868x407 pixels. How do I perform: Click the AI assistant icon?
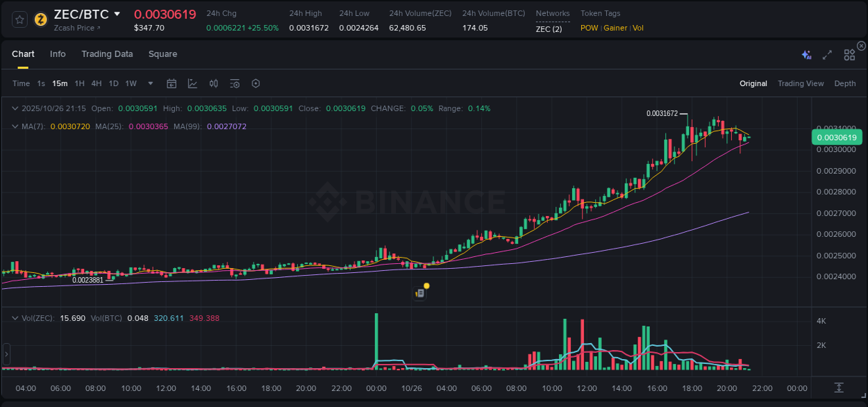pos(806,54)
